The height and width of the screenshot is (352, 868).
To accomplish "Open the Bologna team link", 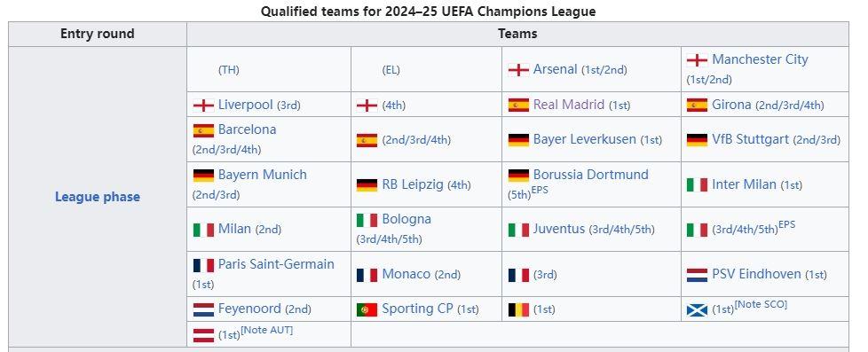I will (x=406, y=219).
